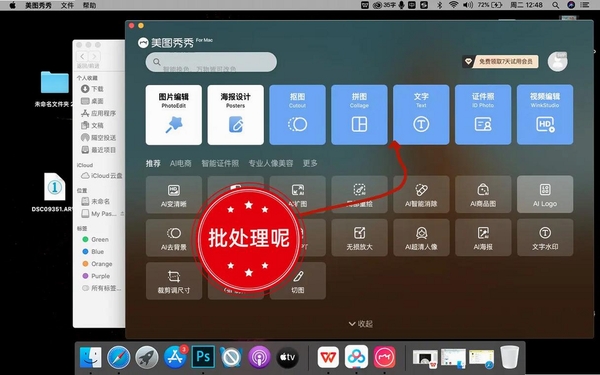Open the 更多 tab
Image resolution: width=600 pixels, height=375 pixels.
(x=310, y=163)
